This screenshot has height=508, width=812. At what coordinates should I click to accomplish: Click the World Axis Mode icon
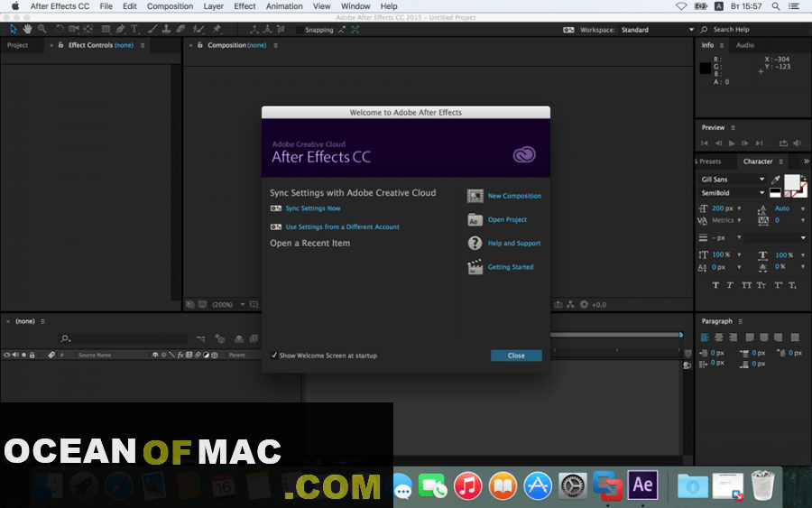267,30
